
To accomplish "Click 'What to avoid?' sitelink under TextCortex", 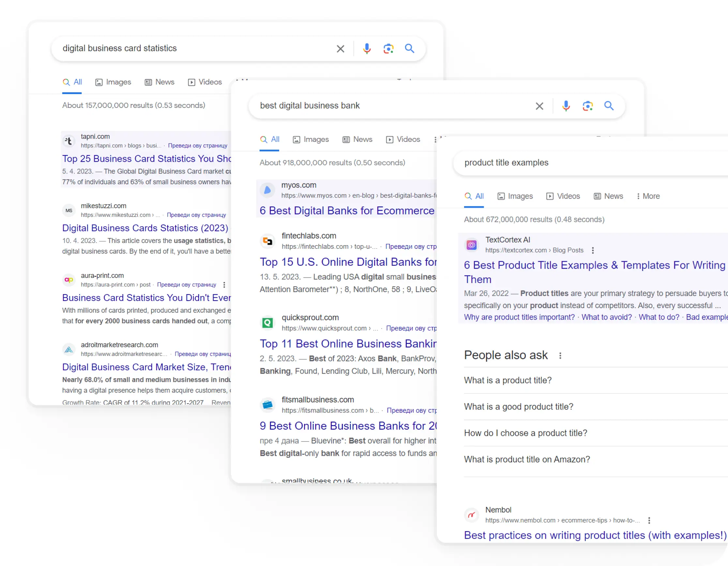I will point(606,317).
